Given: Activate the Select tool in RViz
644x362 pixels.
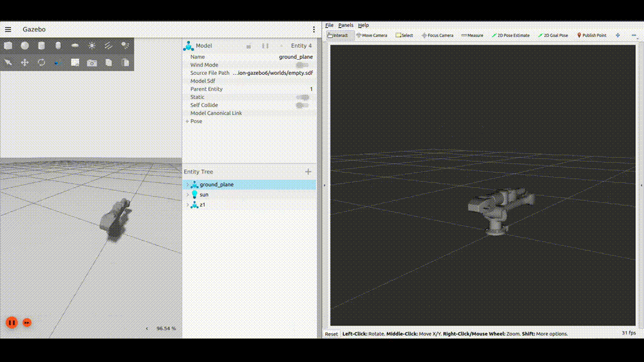Looking at the screenshot, I should (x=404, y=35).
